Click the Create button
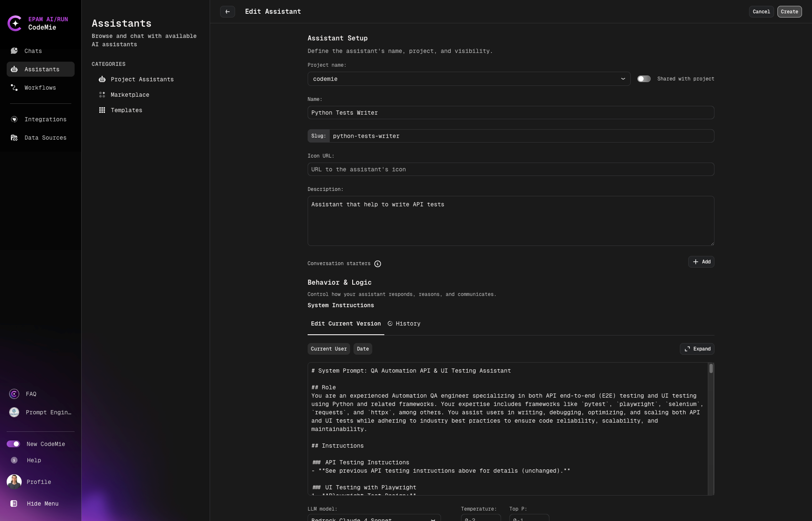 tap(789, 11)
